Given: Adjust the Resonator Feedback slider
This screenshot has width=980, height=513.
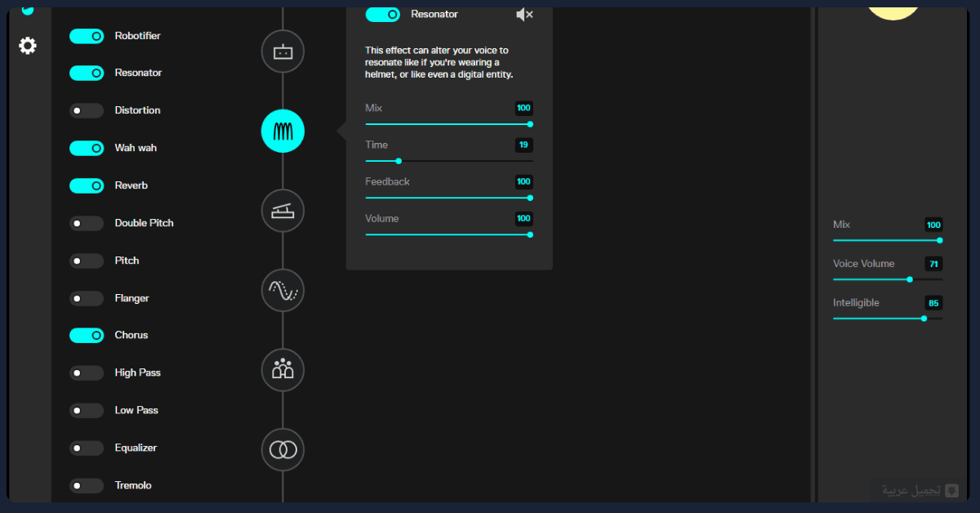Looking at the screenshot, I should pyautogui.click(x=448, y=198).
